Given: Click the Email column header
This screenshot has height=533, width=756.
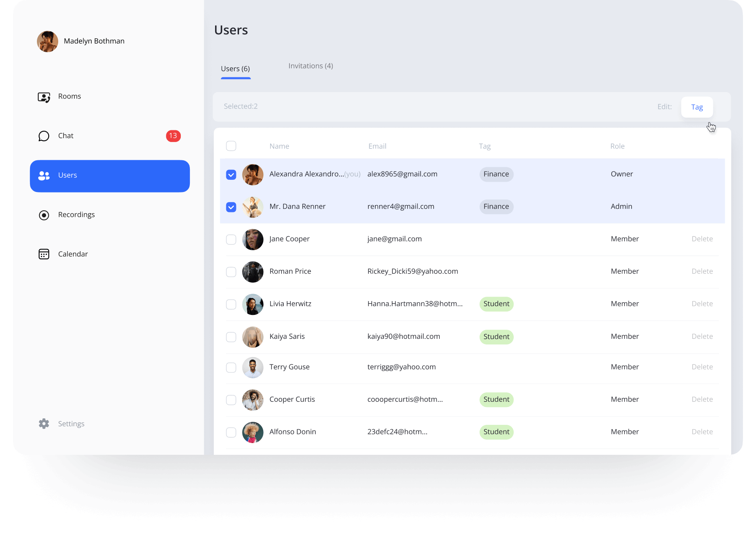Looking at the screenshot, I should click(x=377, y=146).
